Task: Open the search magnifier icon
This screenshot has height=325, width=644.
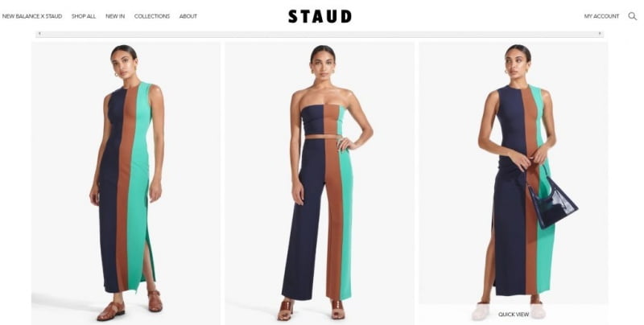Action: (632, 16)
